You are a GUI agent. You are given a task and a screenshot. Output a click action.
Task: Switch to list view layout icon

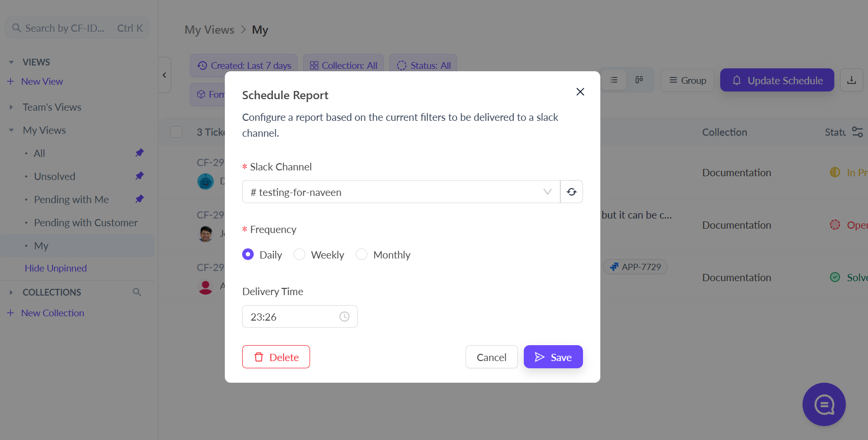(x=614, y=80)
